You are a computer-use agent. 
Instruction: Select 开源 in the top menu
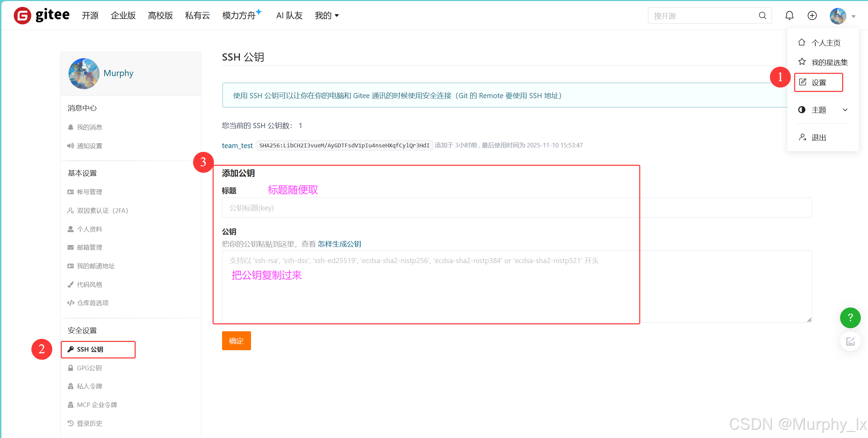(90, 15)
